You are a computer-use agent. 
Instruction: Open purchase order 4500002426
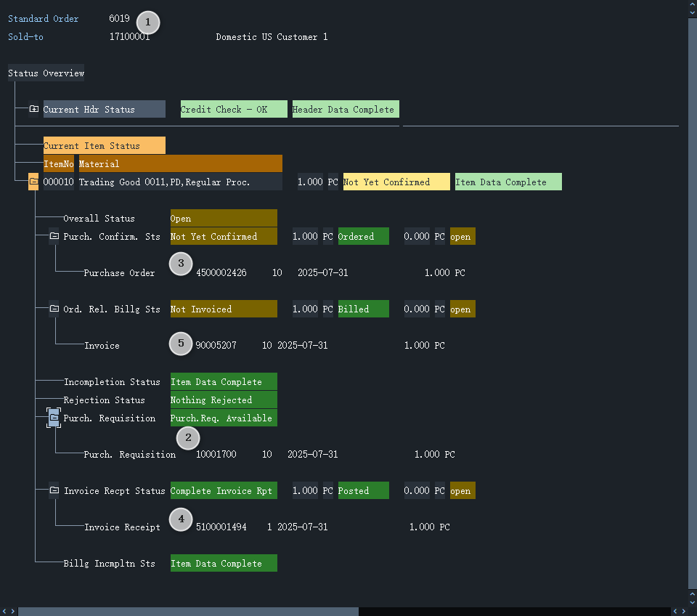click(221, 272)
